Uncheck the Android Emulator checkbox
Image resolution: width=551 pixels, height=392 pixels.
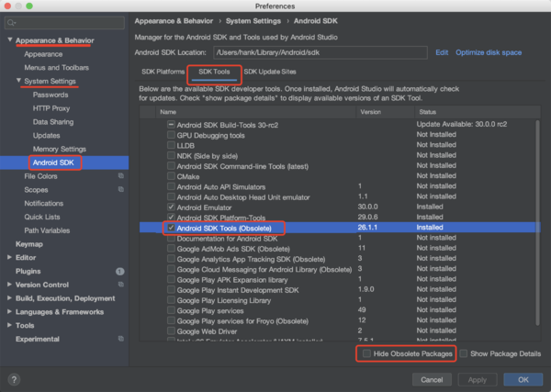coord(171,207)
